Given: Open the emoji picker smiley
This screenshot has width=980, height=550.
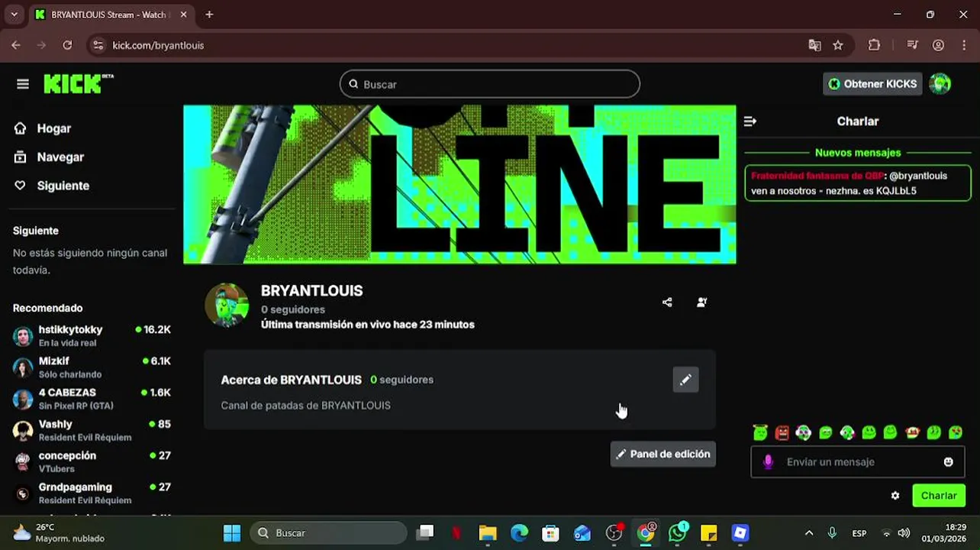Looking at the screenshot, I should tap(948, 462).
